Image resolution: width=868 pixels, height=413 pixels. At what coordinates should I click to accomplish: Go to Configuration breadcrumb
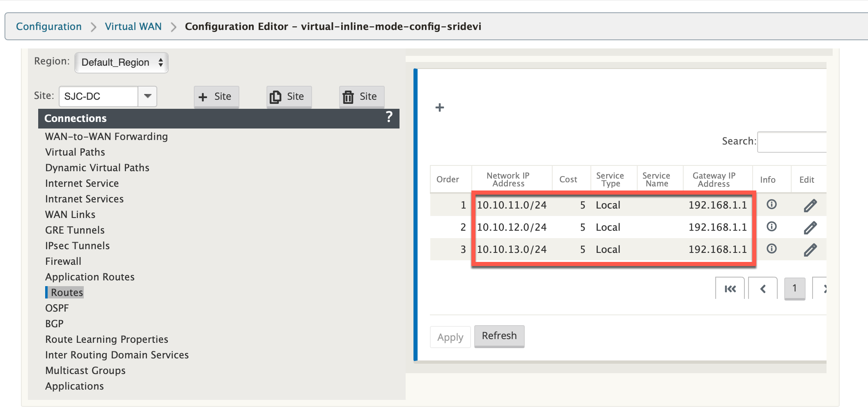pyautogui.click(x=49, y=27)
